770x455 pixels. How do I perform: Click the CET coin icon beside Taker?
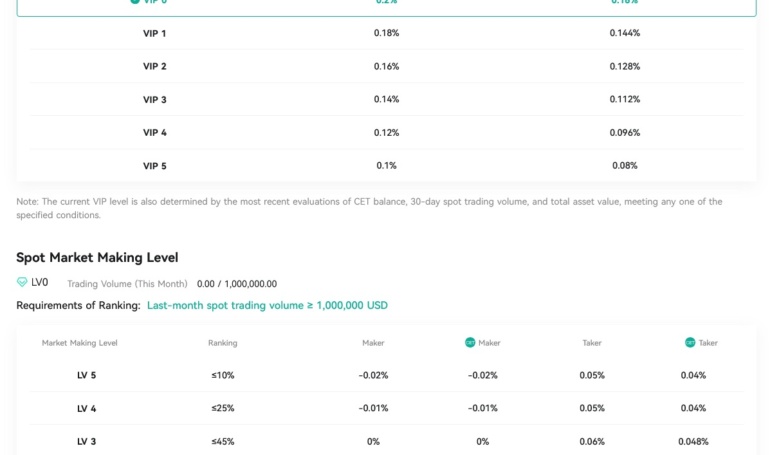click(690, 342)
